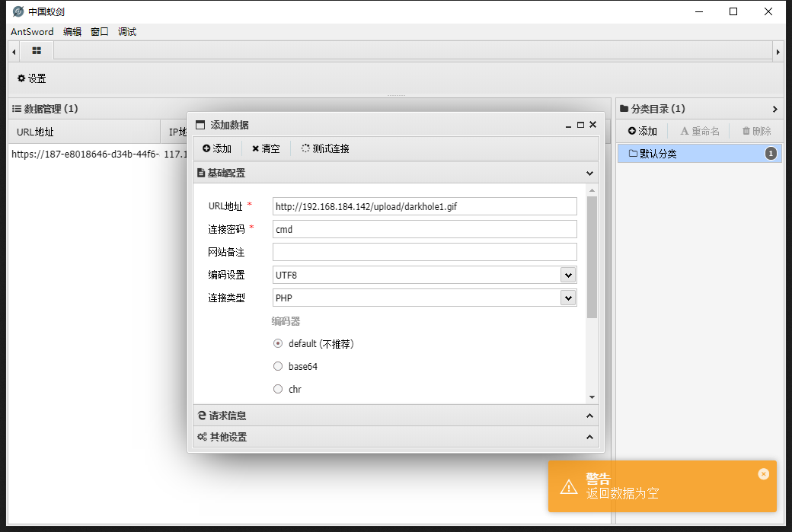Open the 连接类型 PHP dropdown
Viewport: 792px width, 532px height.
click(x=568, y=298)
